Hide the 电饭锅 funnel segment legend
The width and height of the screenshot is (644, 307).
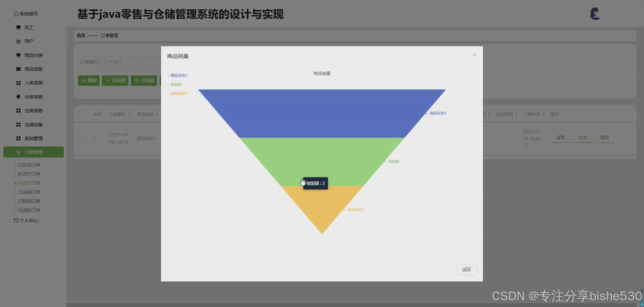click(x=175, y=84)
